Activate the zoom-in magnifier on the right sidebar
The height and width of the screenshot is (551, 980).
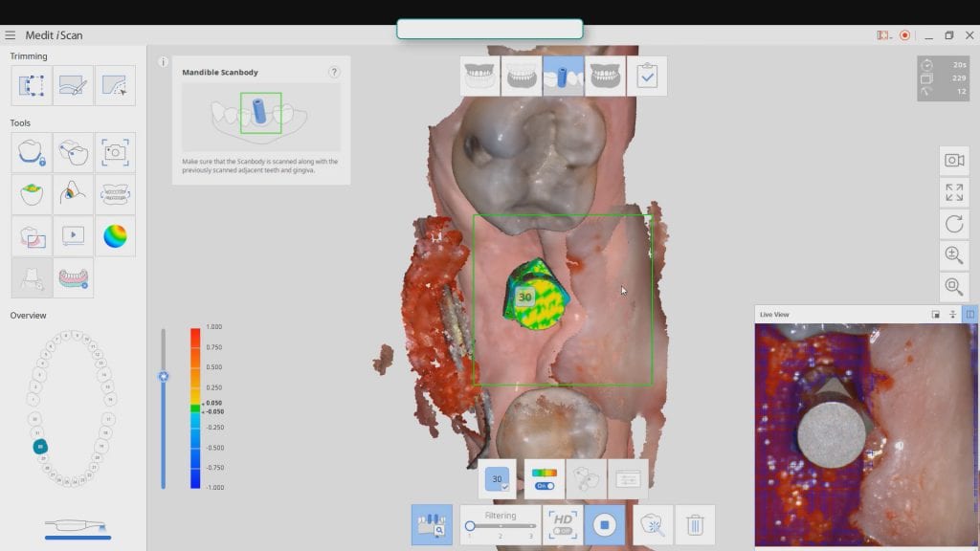coord(953,255)
